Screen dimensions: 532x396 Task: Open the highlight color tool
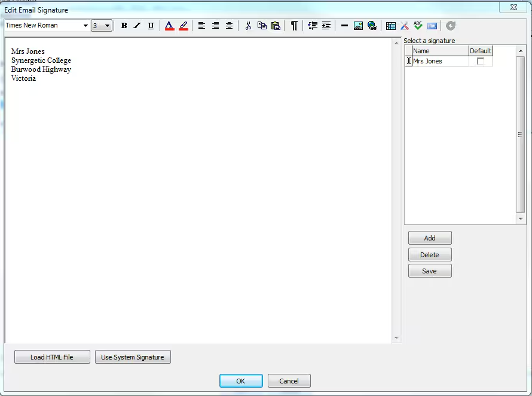tap(184, 26)
